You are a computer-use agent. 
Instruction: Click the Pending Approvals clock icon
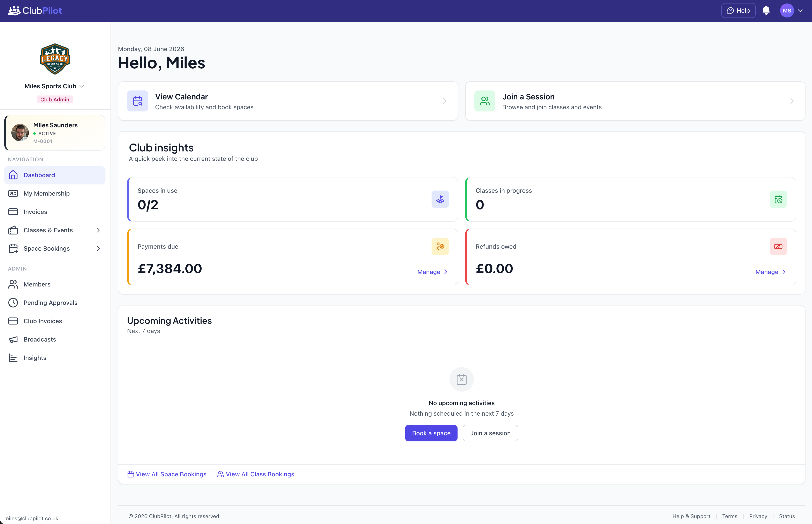point(13,302)
